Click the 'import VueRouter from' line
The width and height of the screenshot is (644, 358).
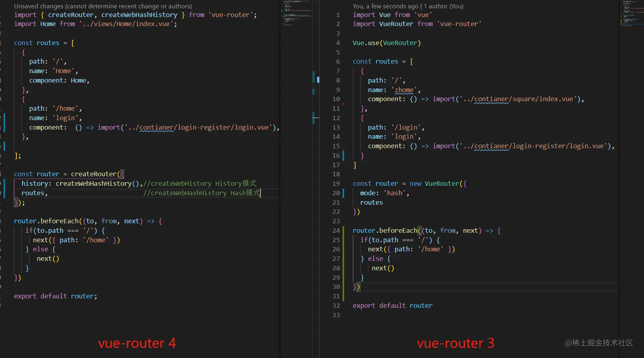[x=417, y=24]
